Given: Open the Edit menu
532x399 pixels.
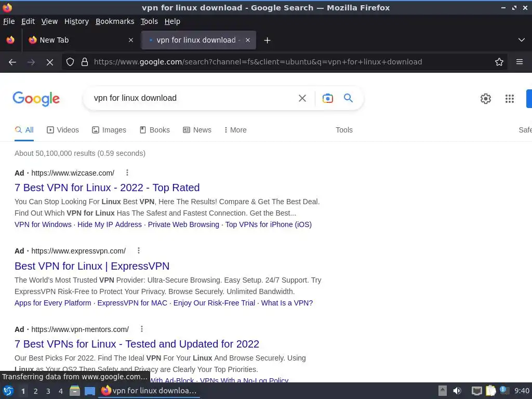Looking at the screenshot, I should (28, 21).
